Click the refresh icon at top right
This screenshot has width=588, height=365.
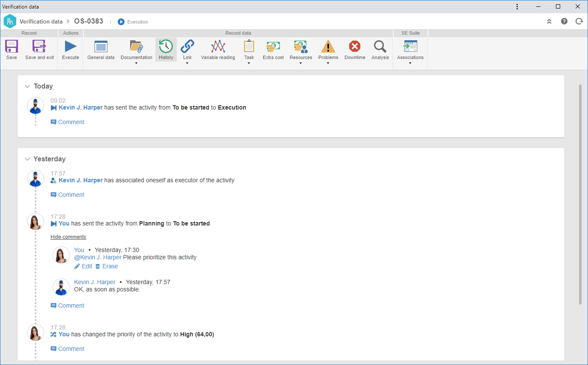tap(579, 21)
